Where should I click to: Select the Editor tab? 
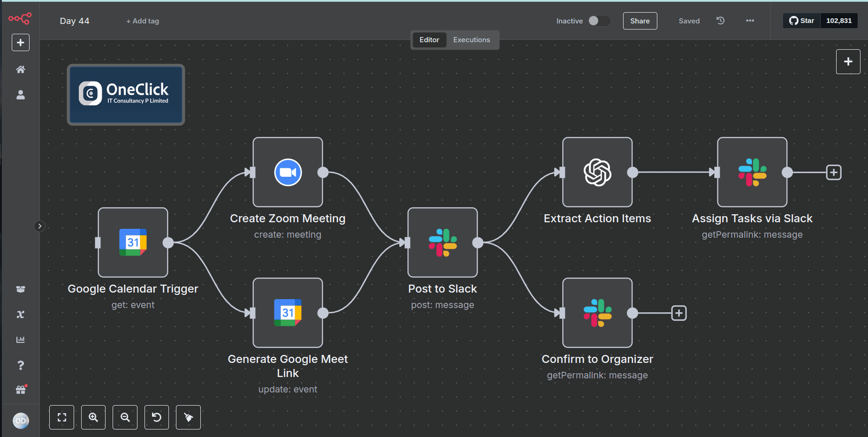[429, 40]
